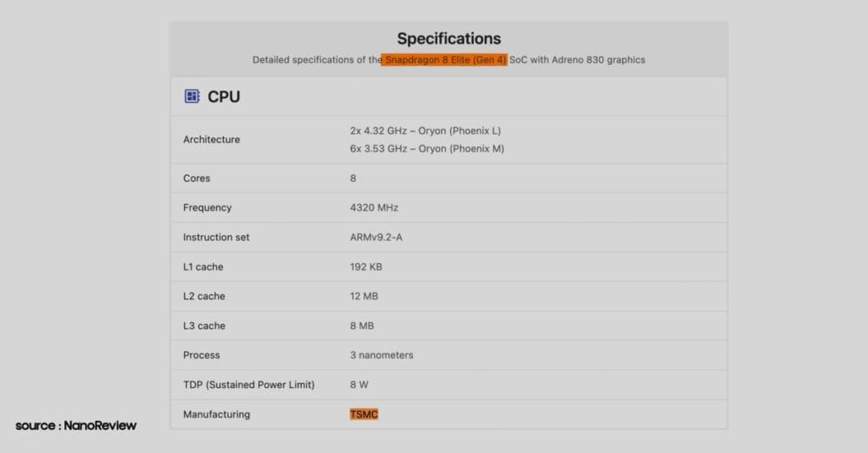Select the Oryon (Phoenix M) line
Image resolution: width=868 pixels, height=453 pixels.
426,149
